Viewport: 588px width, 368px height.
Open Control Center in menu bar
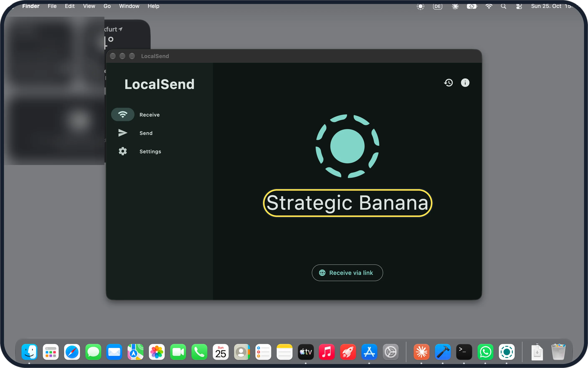519,6
